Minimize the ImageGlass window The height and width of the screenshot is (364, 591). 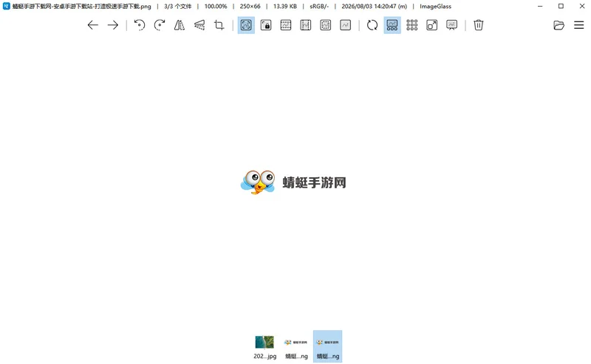point(540,6)
